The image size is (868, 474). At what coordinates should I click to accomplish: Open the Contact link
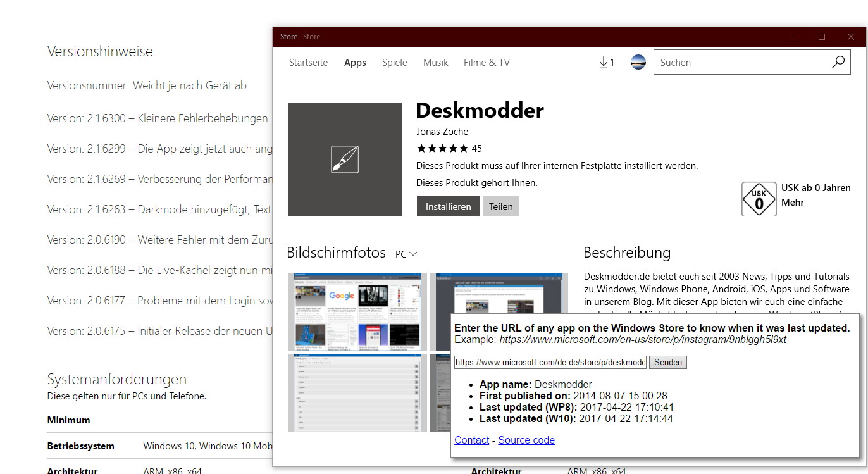(x=472, y=440)
